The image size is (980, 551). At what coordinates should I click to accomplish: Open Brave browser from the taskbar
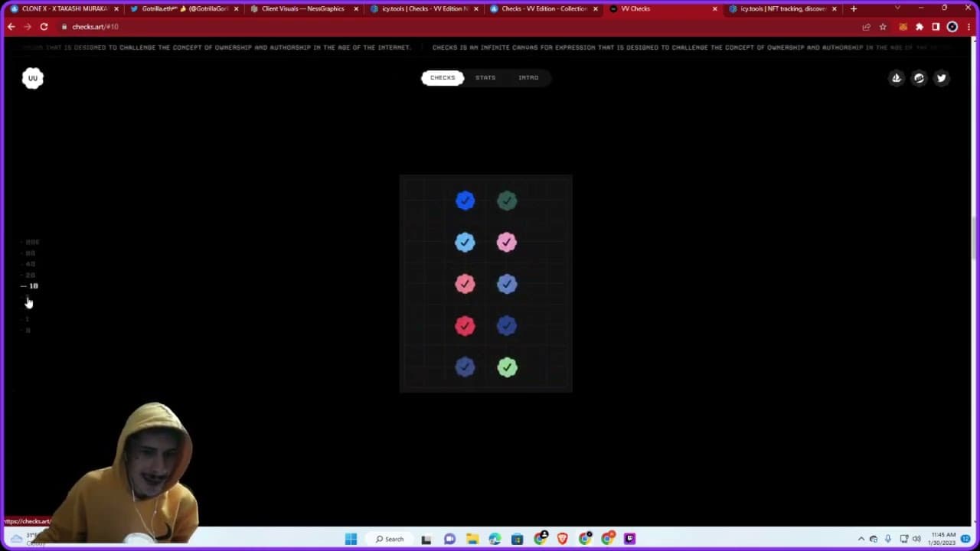tap(563, 539)
